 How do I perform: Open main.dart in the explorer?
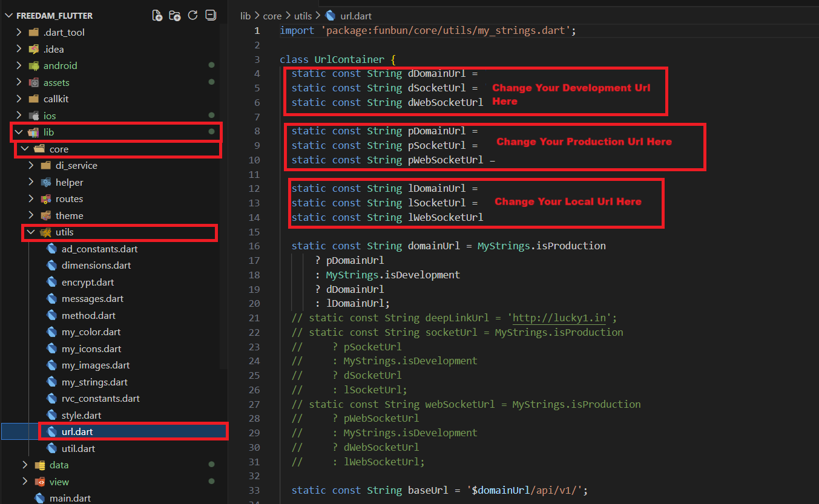(x=70, y=498)
